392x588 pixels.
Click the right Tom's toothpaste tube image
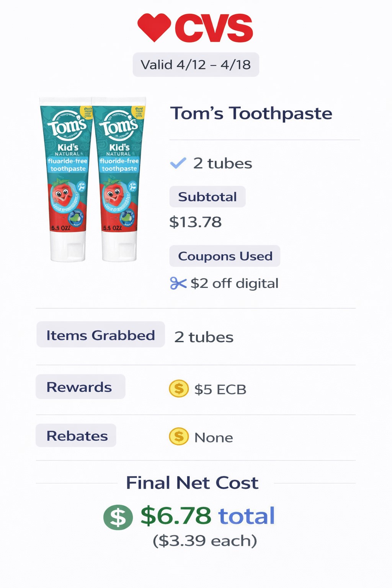[119, 180]
